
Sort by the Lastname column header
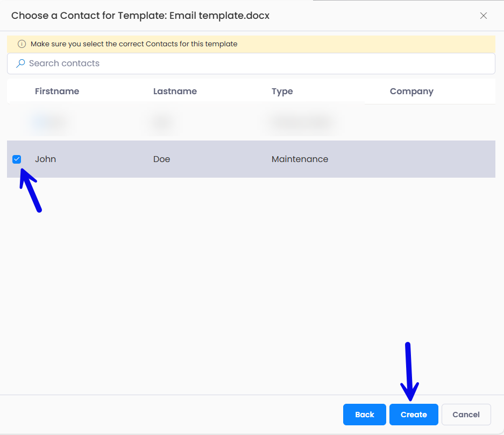pyautogui.click(x=175, y=92)
